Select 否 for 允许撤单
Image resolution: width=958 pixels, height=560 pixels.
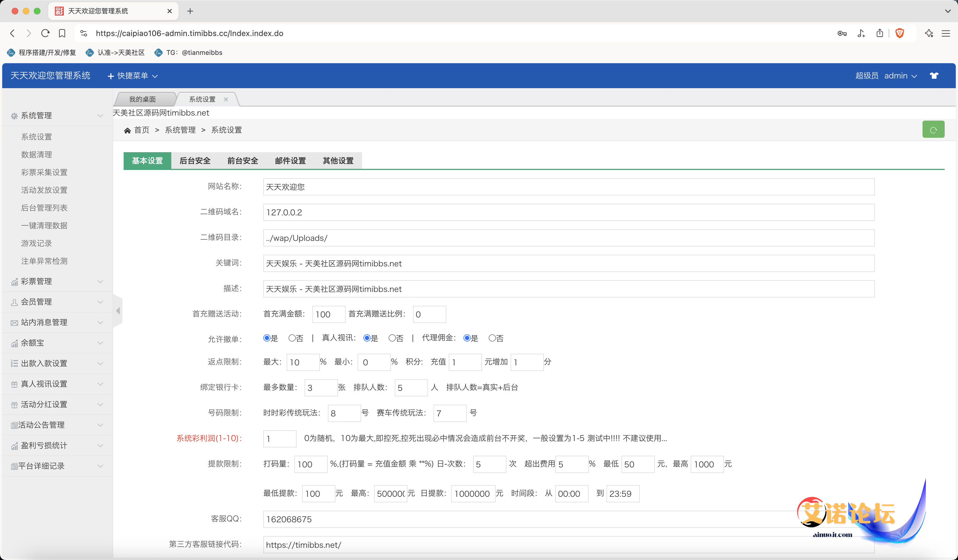(x=292, y=338)
